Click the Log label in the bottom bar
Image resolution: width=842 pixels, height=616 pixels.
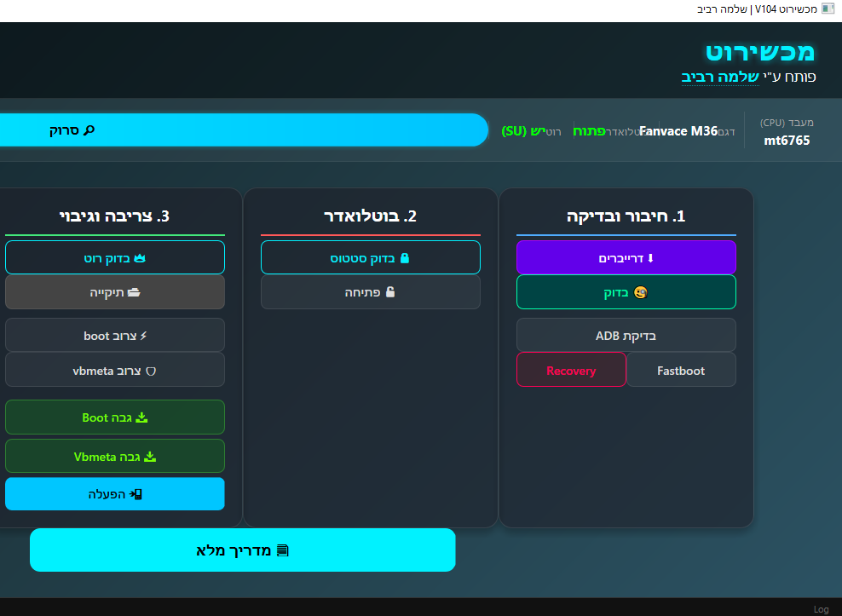(x=821, y=609)
